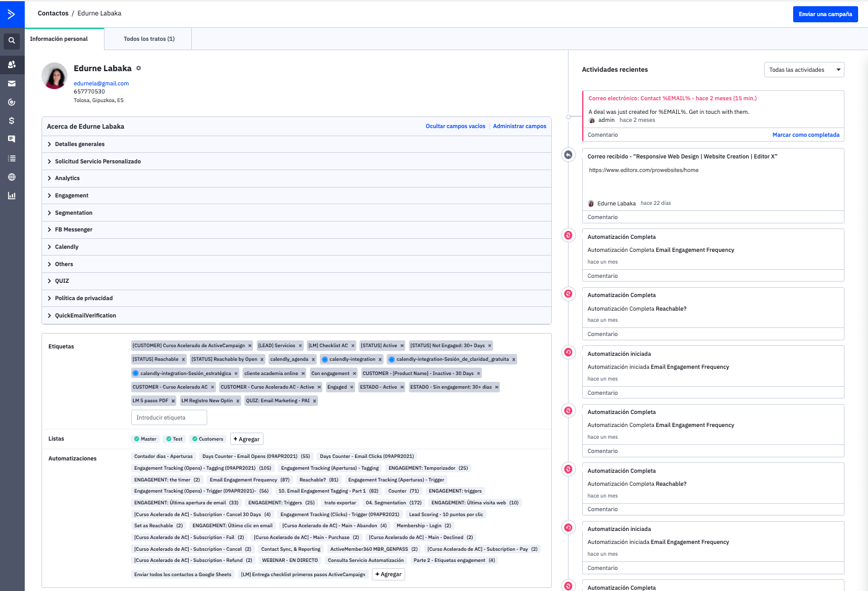Click the ActiveCampaign logo icon

(x=12, y=14)
